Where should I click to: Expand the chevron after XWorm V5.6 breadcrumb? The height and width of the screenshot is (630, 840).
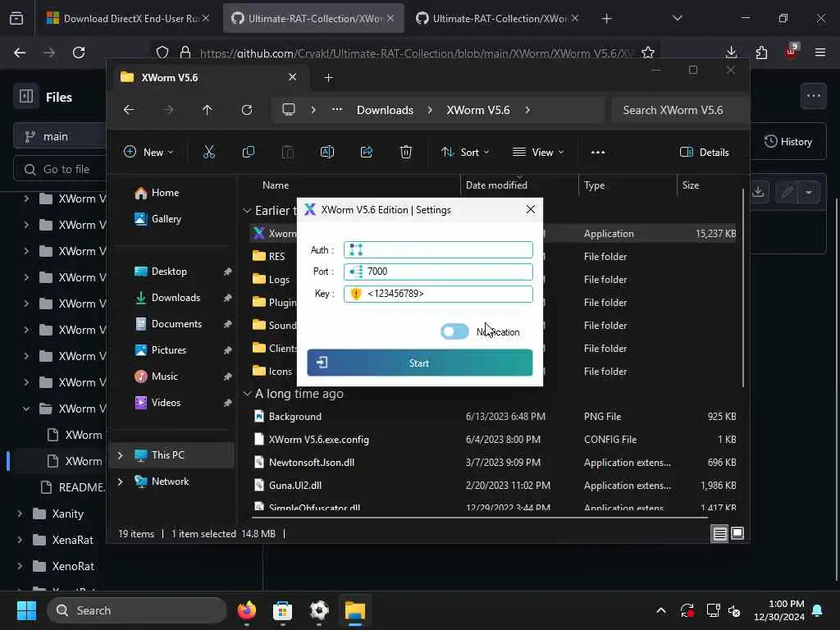coord(527,110)
